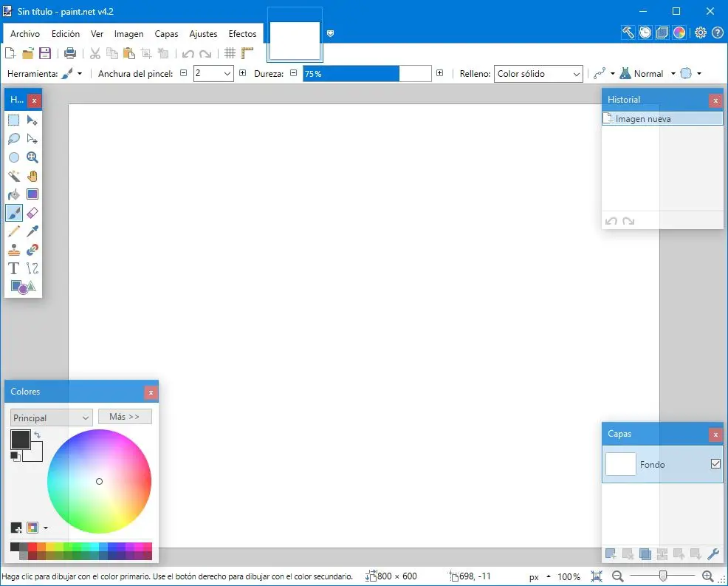
Task: Toggle the History window button
Action: 645,33
